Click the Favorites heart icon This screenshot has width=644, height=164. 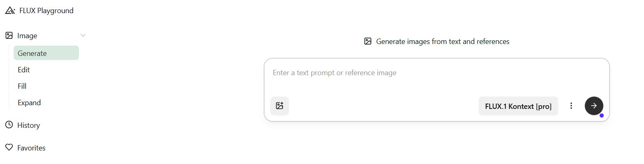[x=9, y=148]
